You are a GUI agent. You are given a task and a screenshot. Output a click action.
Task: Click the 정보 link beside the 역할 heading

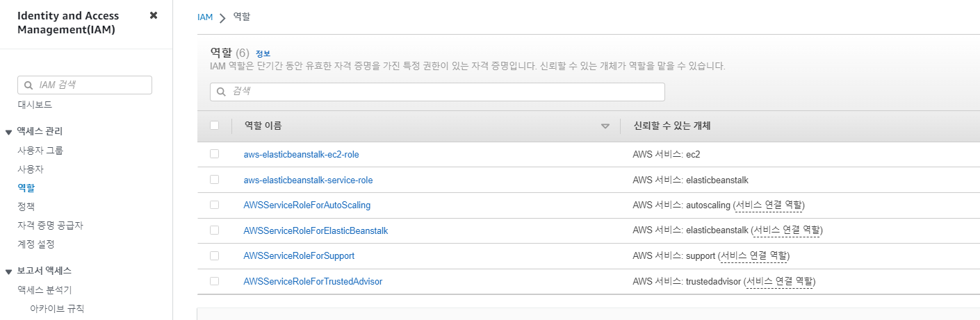[x=263, y=53]
